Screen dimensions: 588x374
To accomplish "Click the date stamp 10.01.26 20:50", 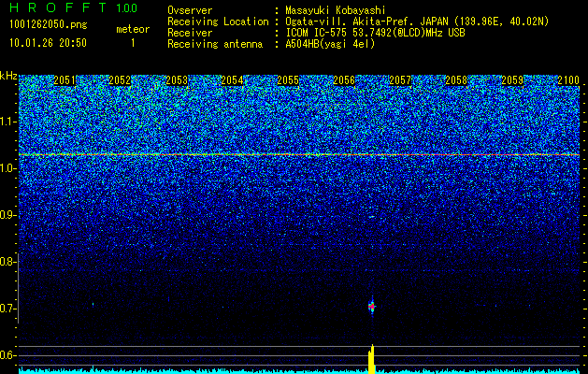I will 48,43.
